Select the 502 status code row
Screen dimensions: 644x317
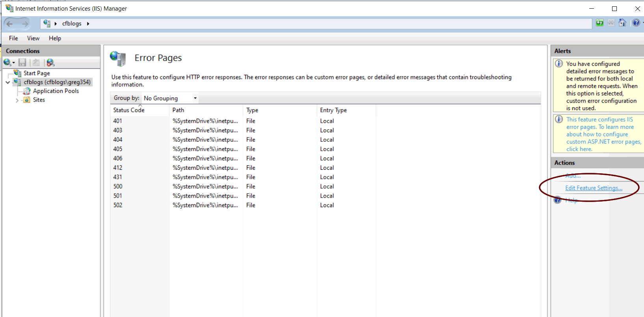[243, 205]
